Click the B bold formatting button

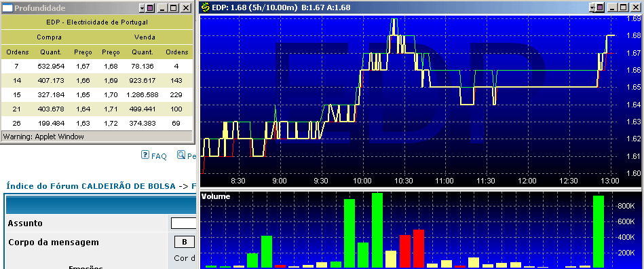185,242
